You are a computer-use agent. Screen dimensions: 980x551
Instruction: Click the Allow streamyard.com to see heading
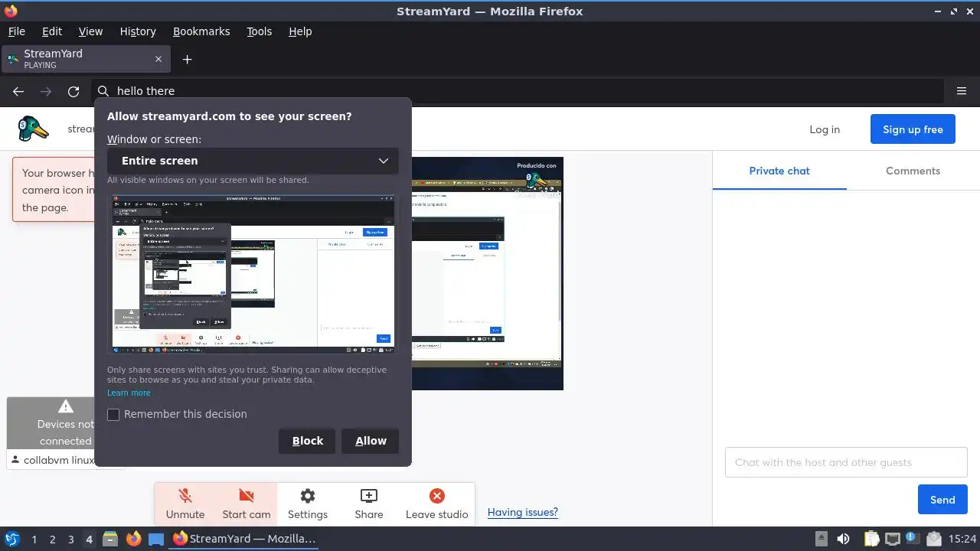tap(230, 116)
